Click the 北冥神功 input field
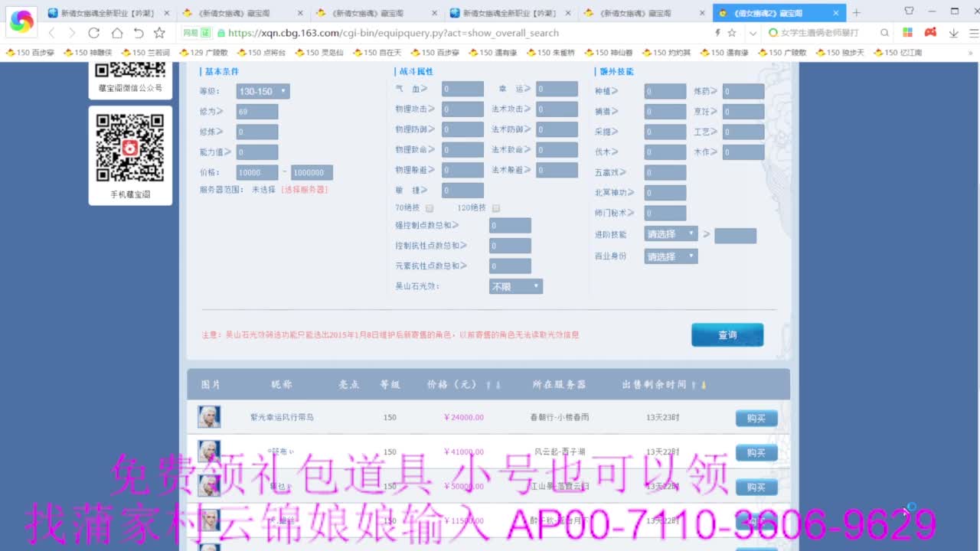This screenshot has width=980, height=551. coord(665,193)
